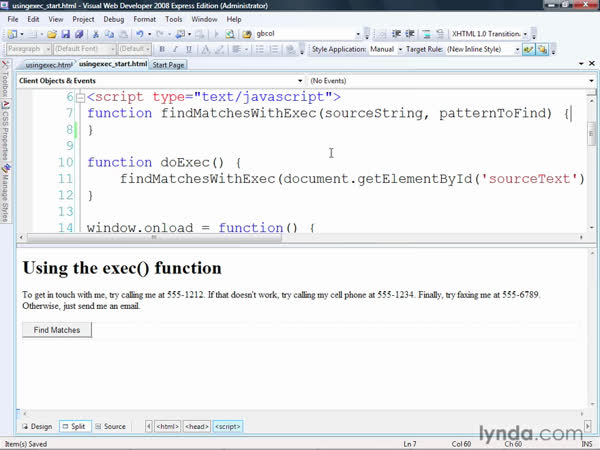Click the Cut scissors icon
This screenshot has width=600, height=450.
pyautogui.click(x=95, y=33)
